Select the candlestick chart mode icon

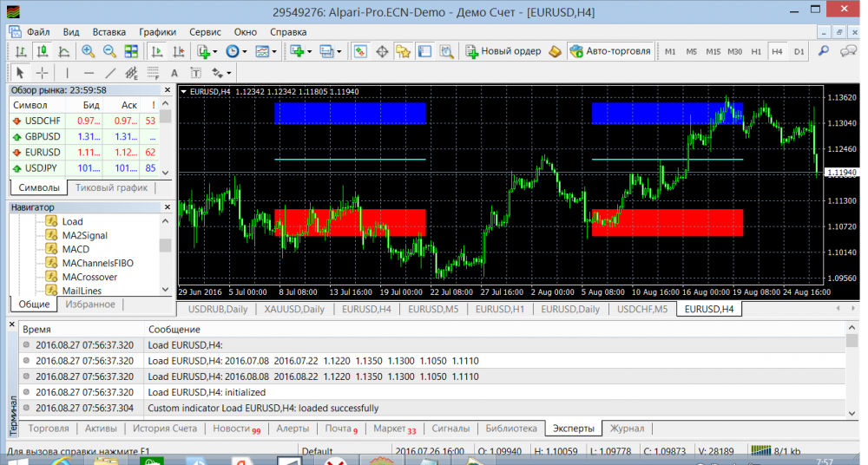[43, 51]
